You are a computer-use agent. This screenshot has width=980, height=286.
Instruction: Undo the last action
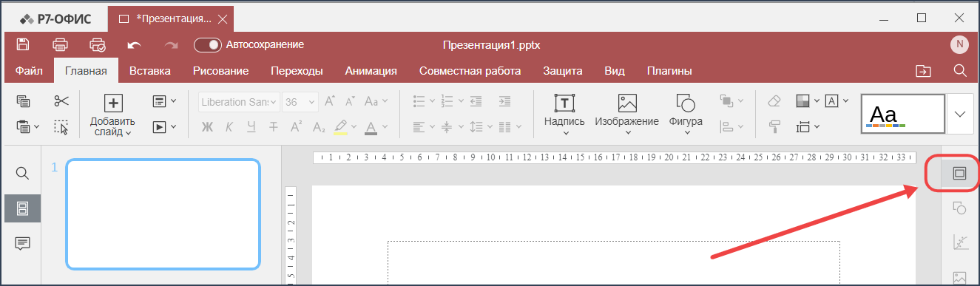click(x=134, y=45)
